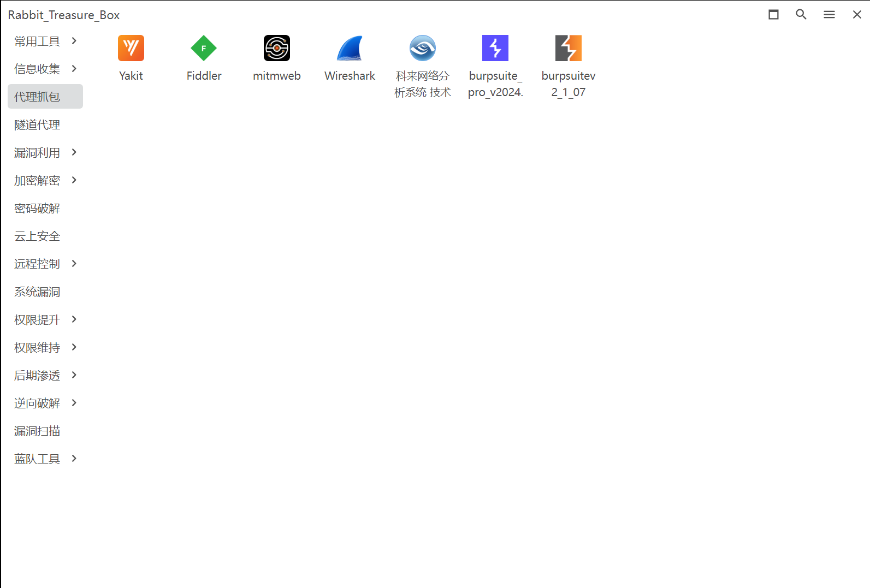Image resolution: width=870 pixels, height=588 pixels.
Task: Choose the 漏洞利用 sidebar label
Action: 37,153
